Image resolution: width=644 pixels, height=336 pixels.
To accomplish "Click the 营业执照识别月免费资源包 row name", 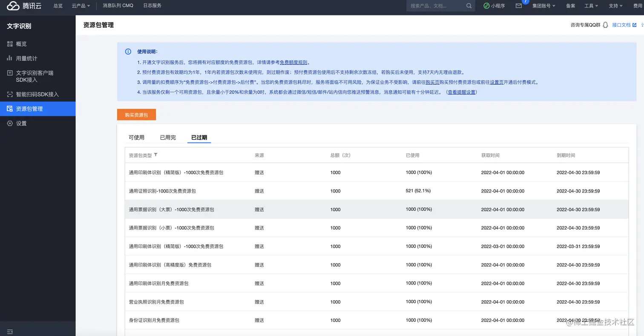I will 156,302.
